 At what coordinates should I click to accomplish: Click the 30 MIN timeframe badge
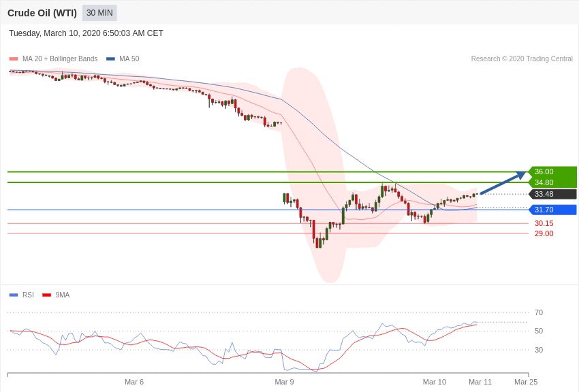pos(99,13)
